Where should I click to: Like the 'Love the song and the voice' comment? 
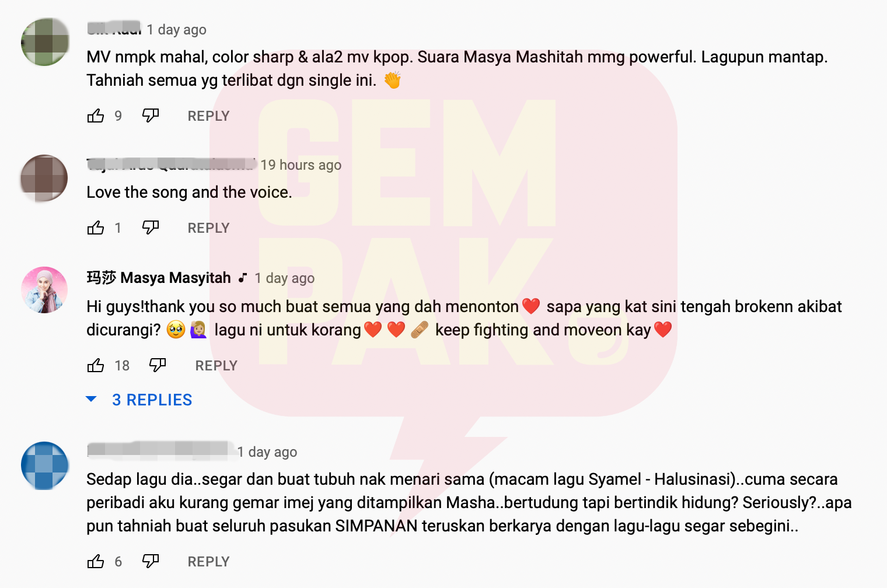(x=96, y=228)
